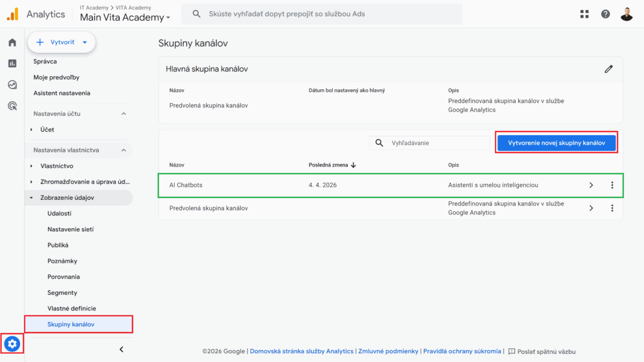Sort by Posledná zmena arrow
Screen dimensions: 644x362
(x=353, y=165)
